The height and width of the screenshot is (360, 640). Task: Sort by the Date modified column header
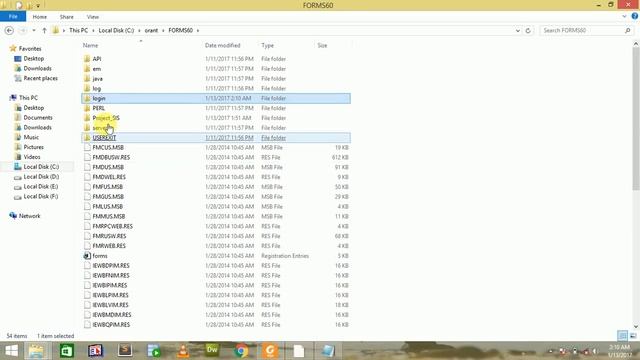coord(222,45)
